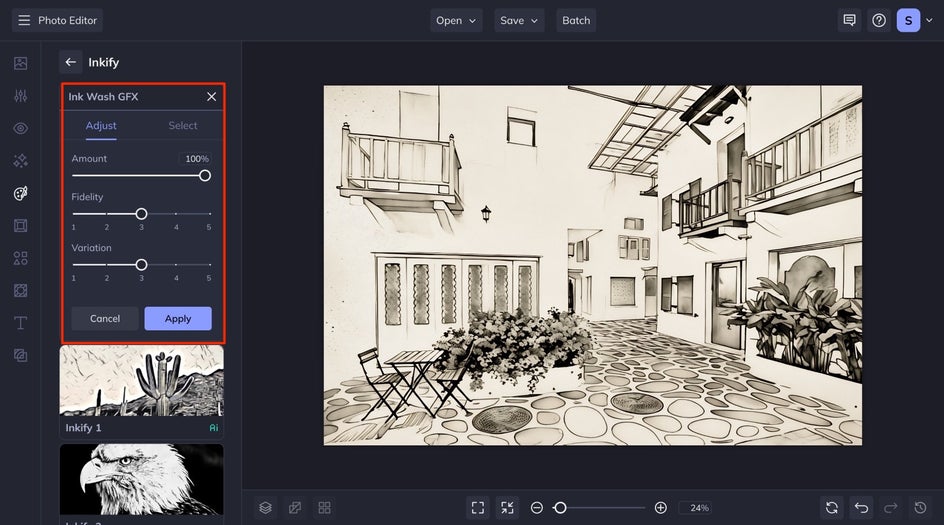
Task: Click the fit to screen icon
Action: 477,508
